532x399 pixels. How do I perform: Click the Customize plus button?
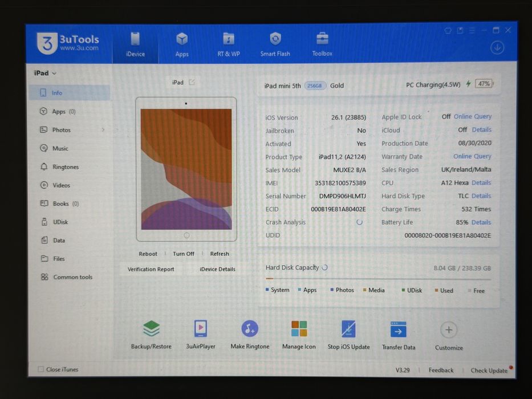point(449,330)
